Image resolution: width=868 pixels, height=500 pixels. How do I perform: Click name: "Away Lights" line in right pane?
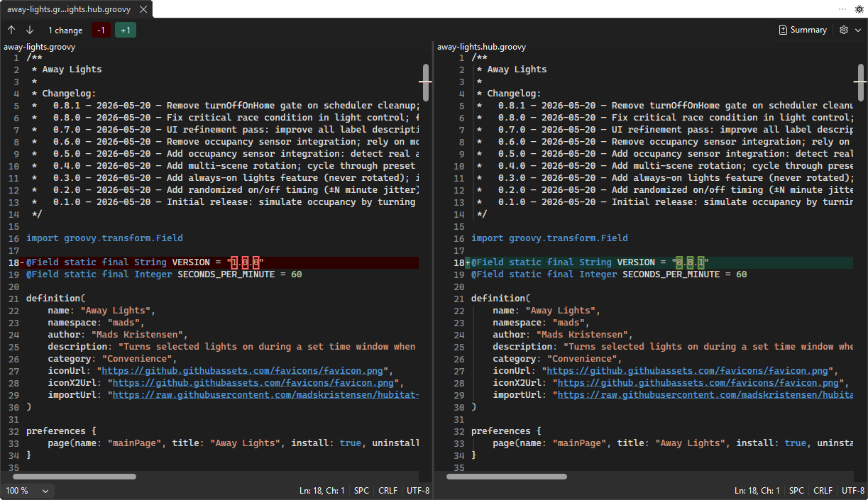click(x=546, y=311)
